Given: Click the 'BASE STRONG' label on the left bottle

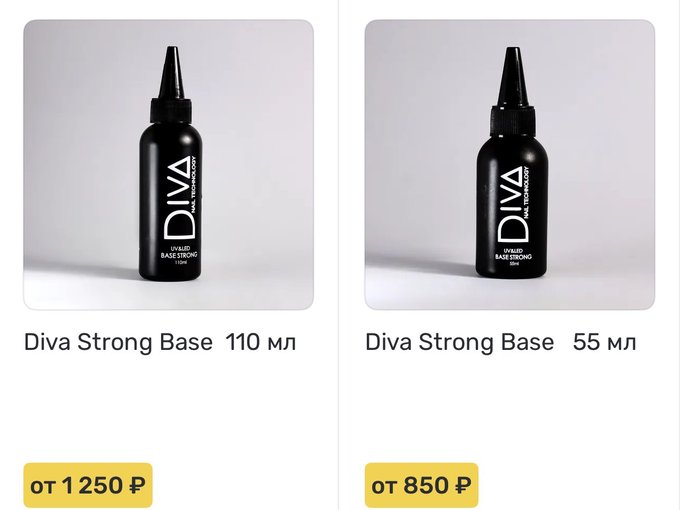Looking at the screenshot, I should [179, 255].
